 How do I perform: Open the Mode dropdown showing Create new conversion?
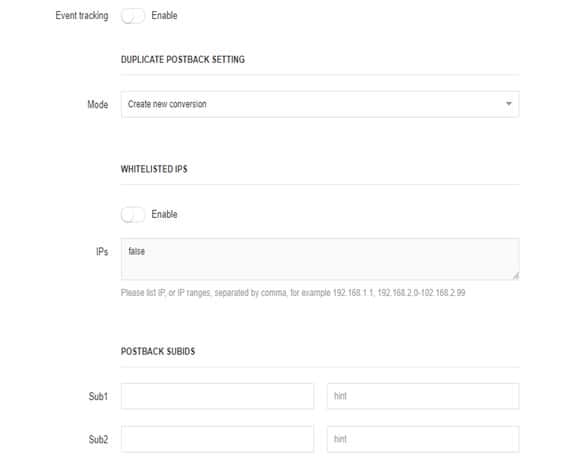pos(320,104)
